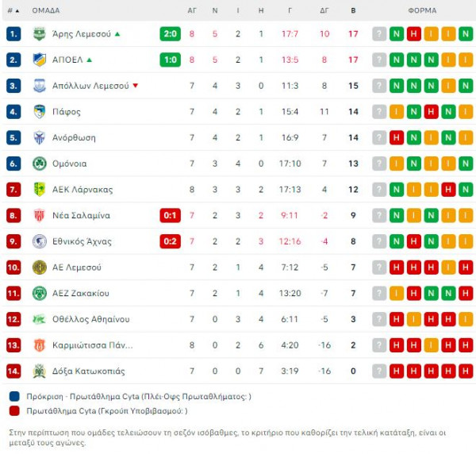Click the ΑΕΖ Ζακακίου green badge
Image resolution: width=476 pixels, height=454 pixels.
[39, 293]
